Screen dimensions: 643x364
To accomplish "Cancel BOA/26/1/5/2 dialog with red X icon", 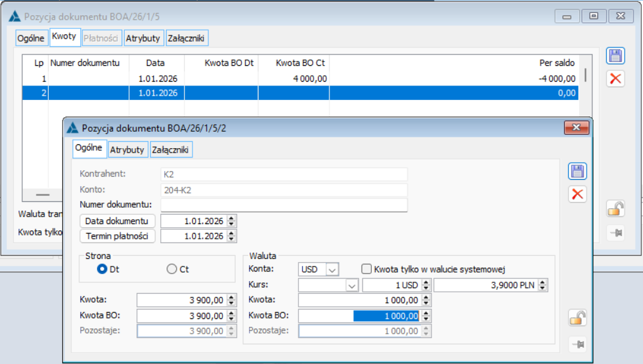I will pyautogui.click(x=577, y=194).
